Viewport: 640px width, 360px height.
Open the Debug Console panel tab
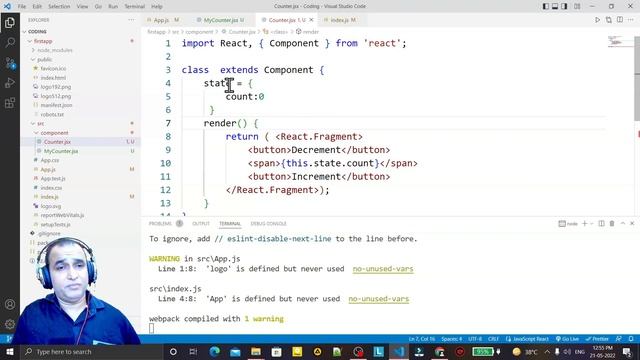[x=268, y=223]
